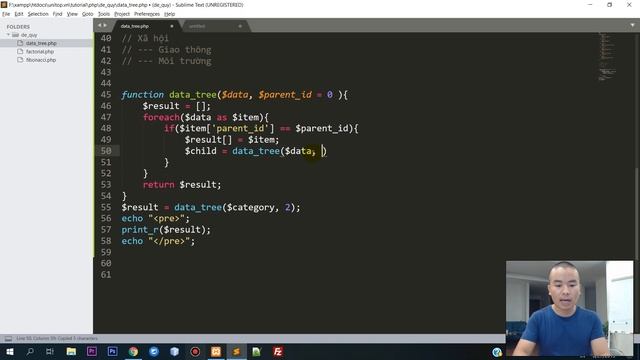Open the tab list dropdown arrow

click(632, 25)
